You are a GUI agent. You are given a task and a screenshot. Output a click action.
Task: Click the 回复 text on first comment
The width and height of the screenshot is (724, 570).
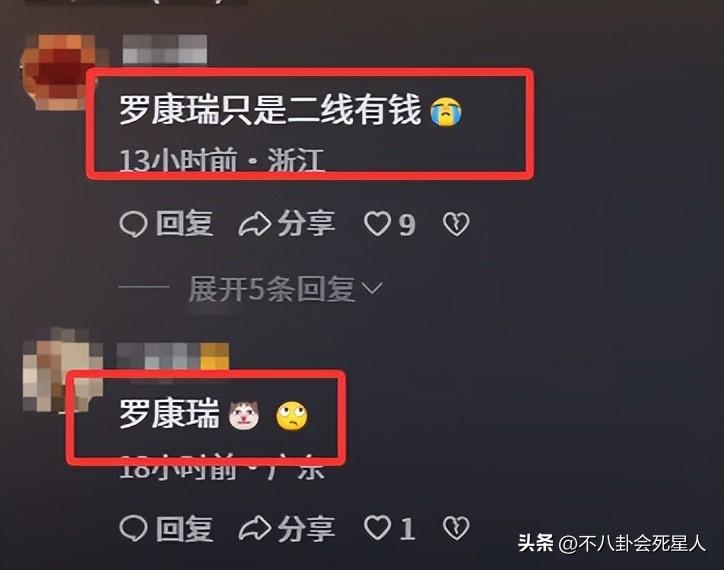[184, 224]
